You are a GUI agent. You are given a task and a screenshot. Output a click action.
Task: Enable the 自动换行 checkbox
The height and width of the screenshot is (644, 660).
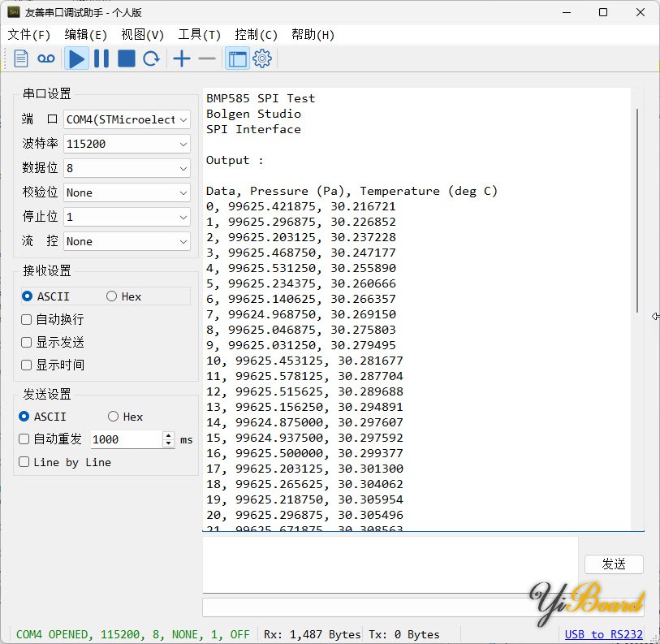(x=27, y=320)
